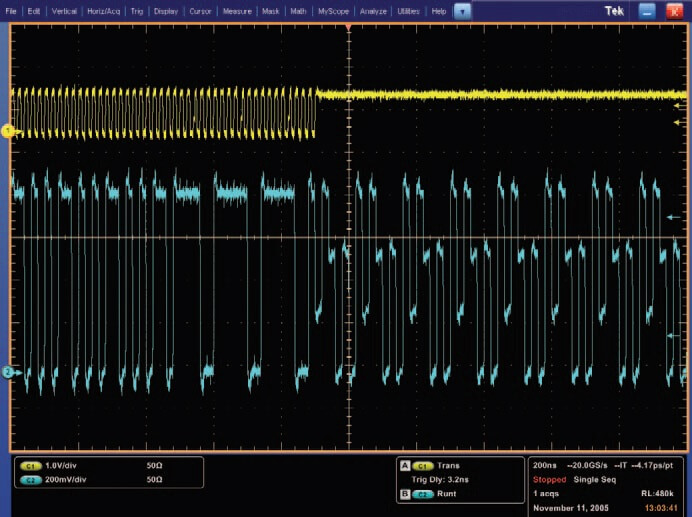The image size is (692, 517).
Task: Open the Horiz/Acq menu
Action: tap(105, 10)
